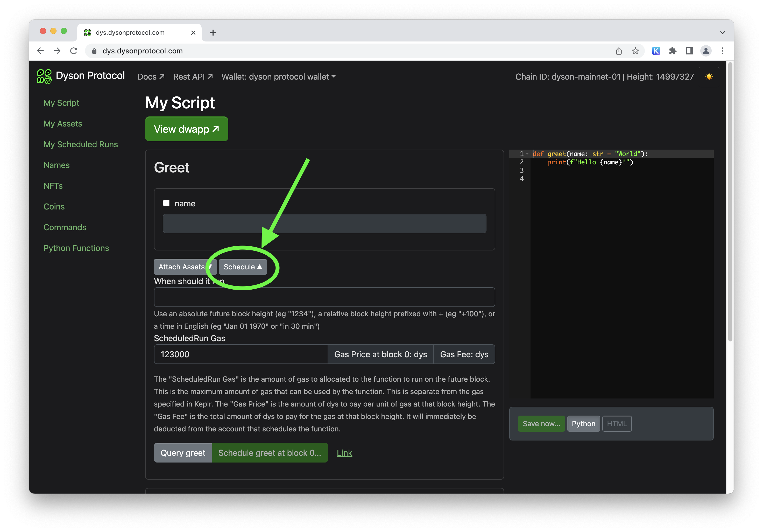This screenshot has width=763, height=532.
Task: Click the View dwapp button
Action: [187, 129]
